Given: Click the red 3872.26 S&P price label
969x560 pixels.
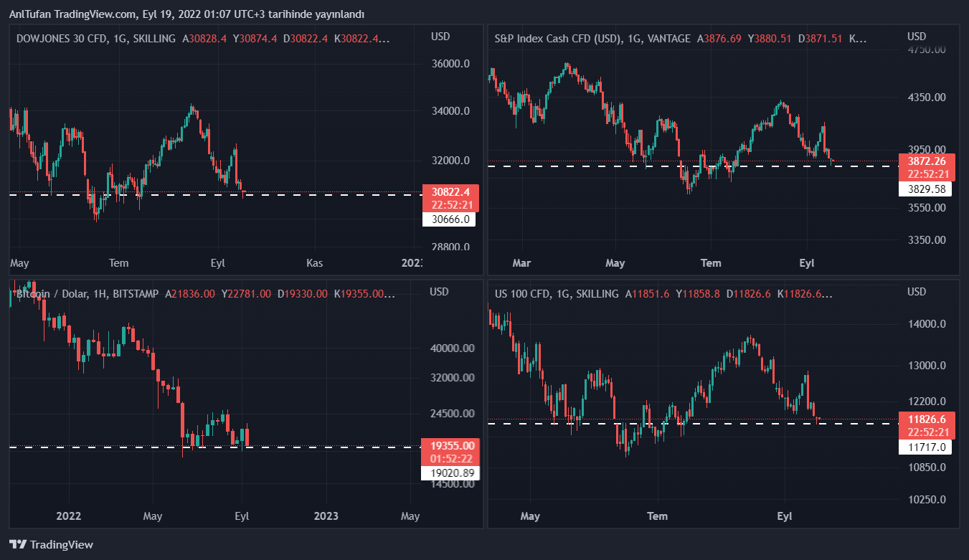Looking at the screenshot, I should tap(928, 161).
